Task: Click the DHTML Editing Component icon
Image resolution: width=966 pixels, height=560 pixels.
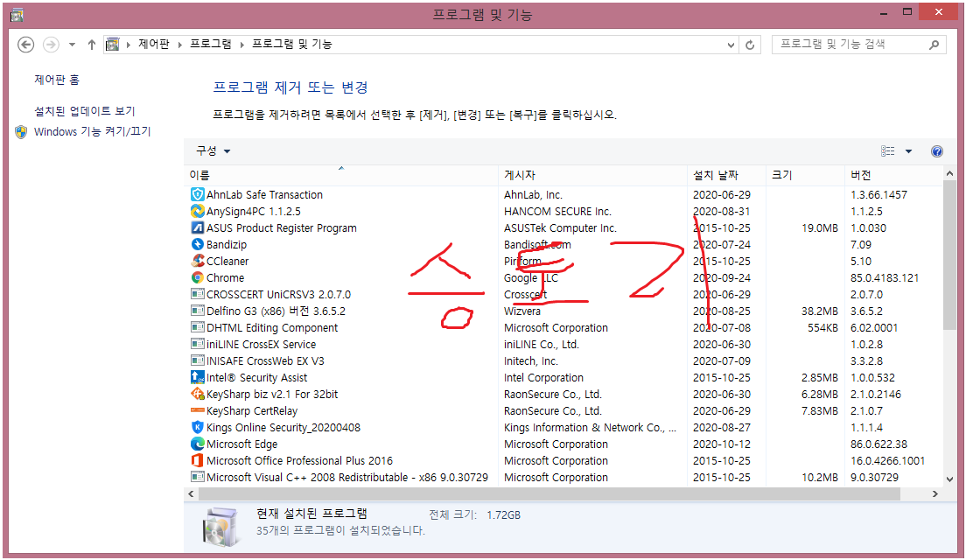Action: (197, 328)
